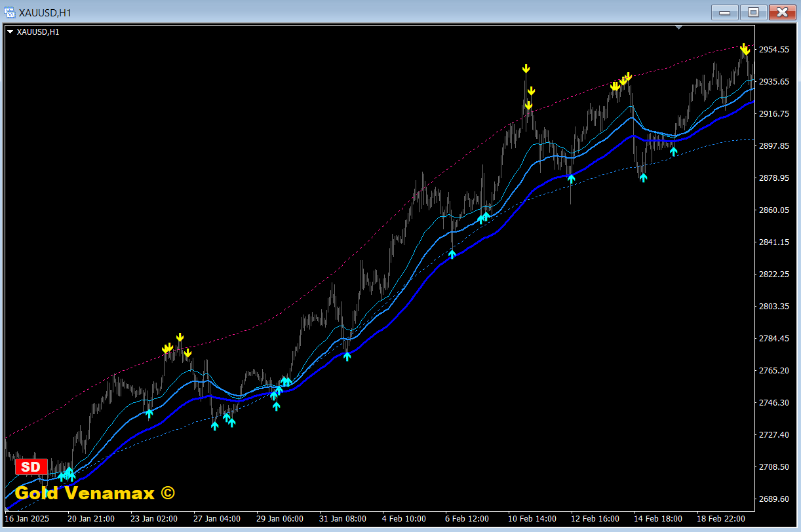Click the 12 Feb 16:00 time label
The height and width of the screenshot is (532, 801).
595,519
